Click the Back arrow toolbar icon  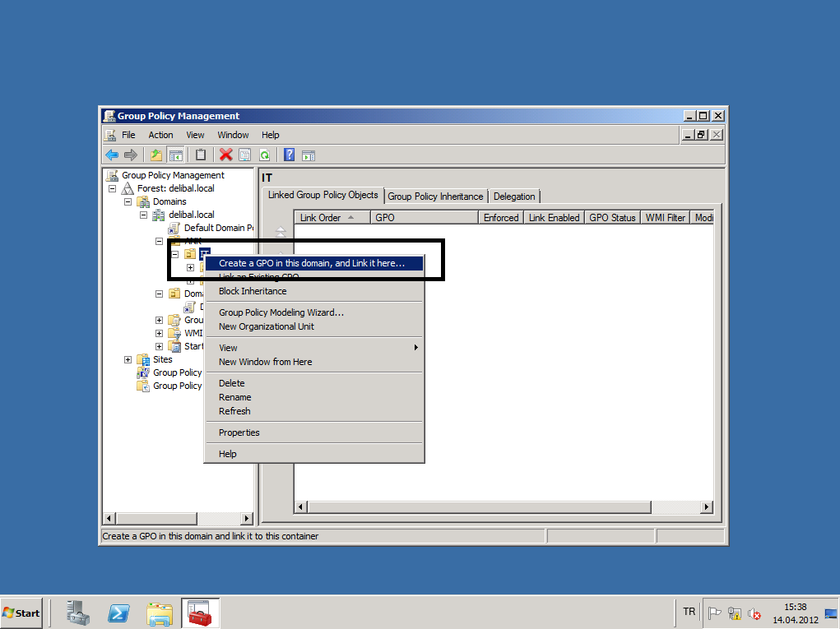[x=112, y=155]
